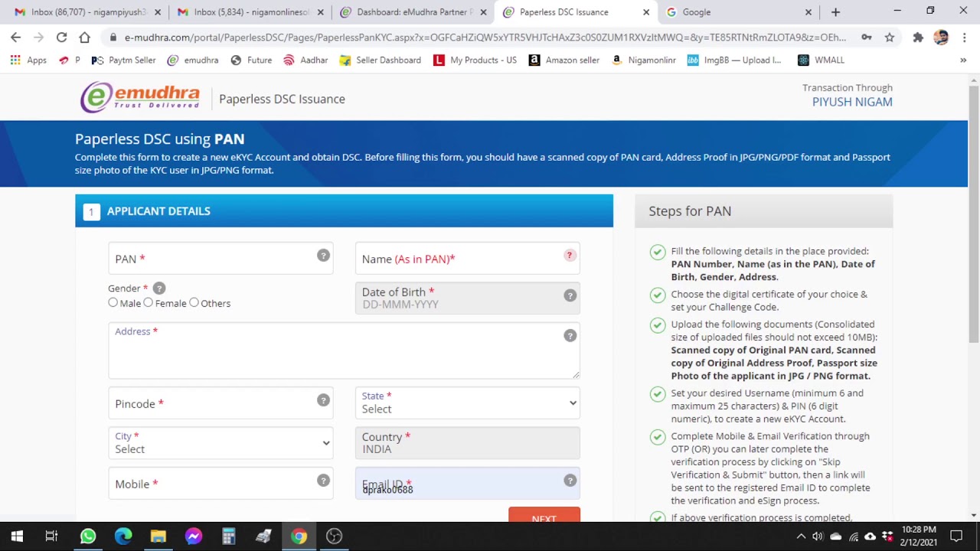Click help icon in Address field
The width and height of the screenshot is (980, 551).
pos(570,336)
